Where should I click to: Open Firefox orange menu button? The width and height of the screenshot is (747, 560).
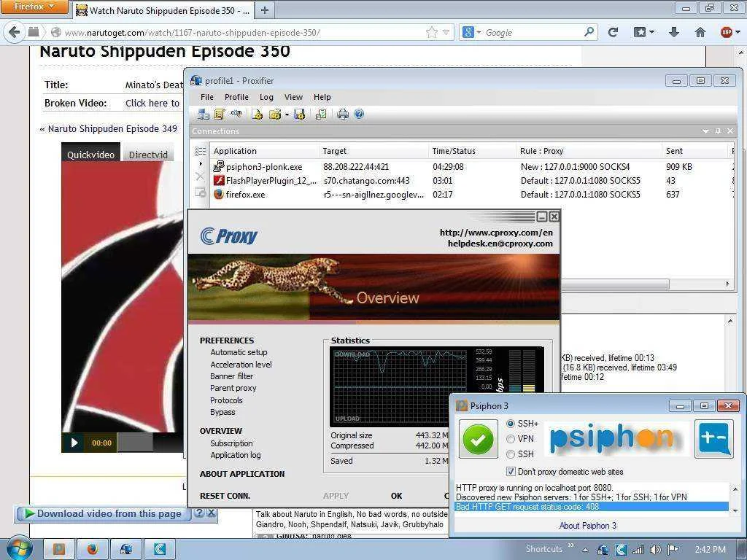pyautogui.click(x=34, y=7)
